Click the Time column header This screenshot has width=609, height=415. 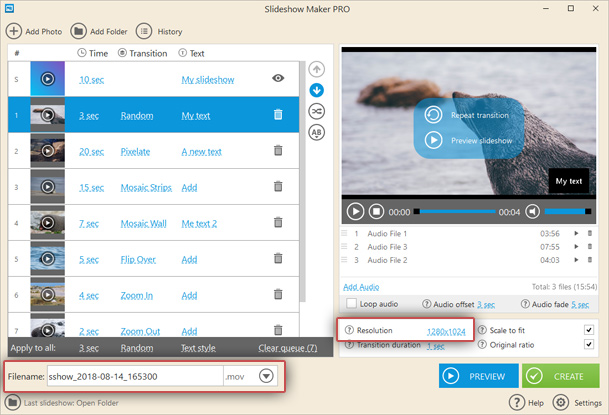point(93,53)
